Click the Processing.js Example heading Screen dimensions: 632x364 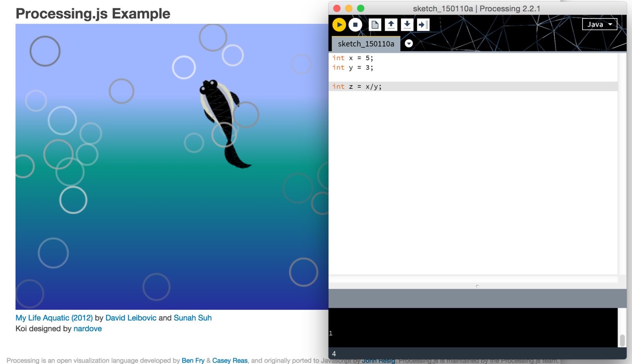coord(93,13)
